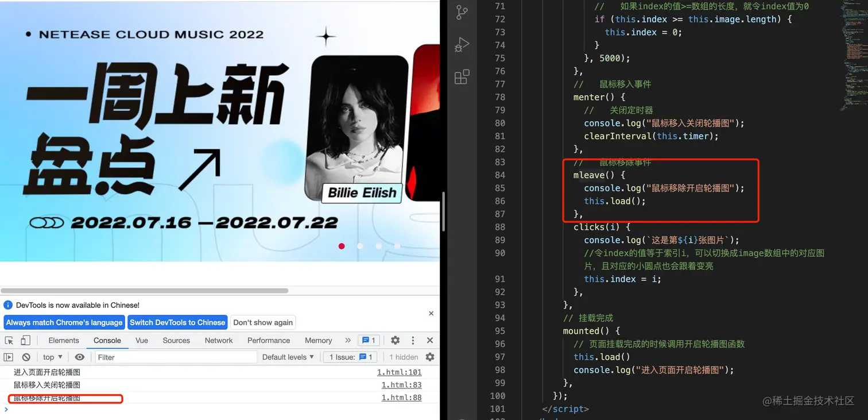Click Switch DevTools to Chinese
The image size is (868, 420).
coord(177,322)
